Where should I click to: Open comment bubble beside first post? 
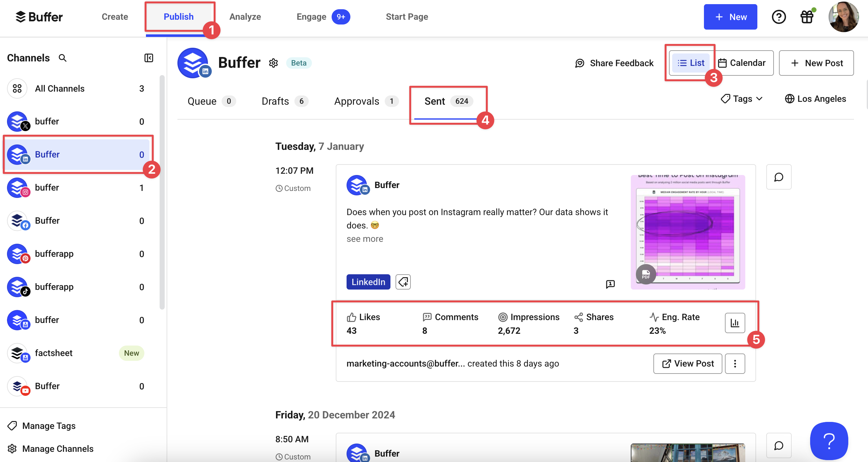778,177
